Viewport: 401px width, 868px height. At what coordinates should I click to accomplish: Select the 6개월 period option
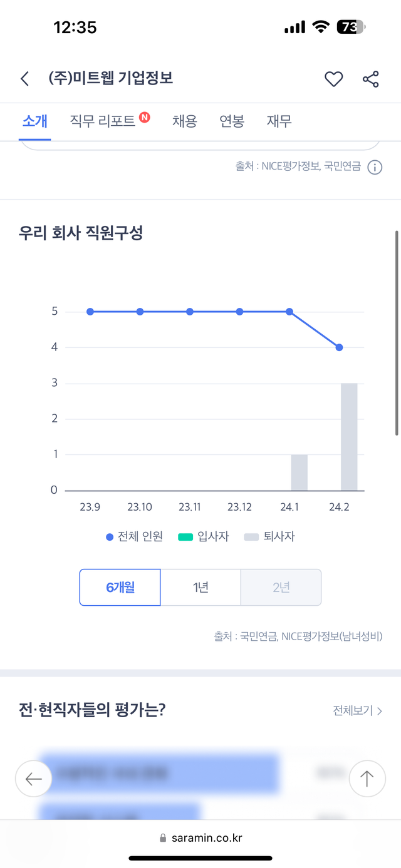pos(120,587)
